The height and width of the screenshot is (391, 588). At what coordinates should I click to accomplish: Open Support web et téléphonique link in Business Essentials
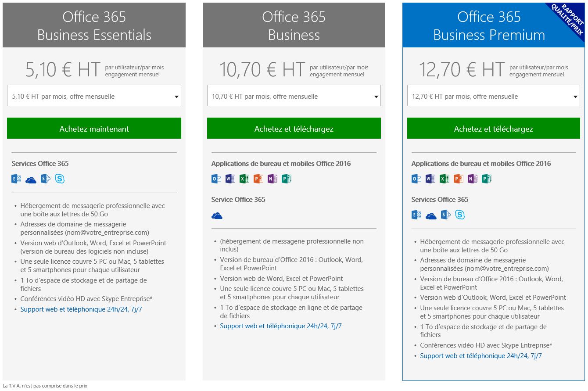tap(81, 309)
